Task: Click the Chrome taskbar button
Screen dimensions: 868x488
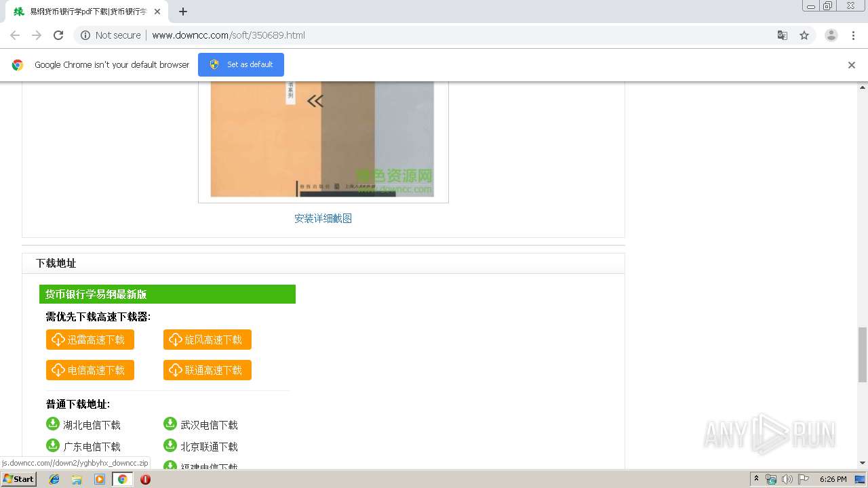Action: [x=122, y=479]
